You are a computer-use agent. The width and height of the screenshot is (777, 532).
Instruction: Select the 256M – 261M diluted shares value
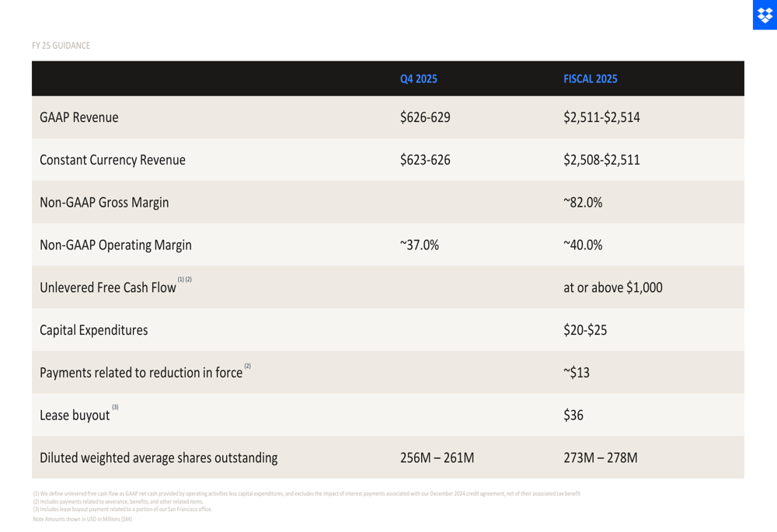(x=437, y=458)
